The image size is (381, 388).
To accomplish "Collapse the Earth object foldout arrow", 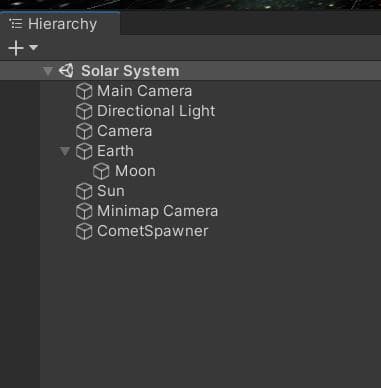I will click(x=64, y=151).
